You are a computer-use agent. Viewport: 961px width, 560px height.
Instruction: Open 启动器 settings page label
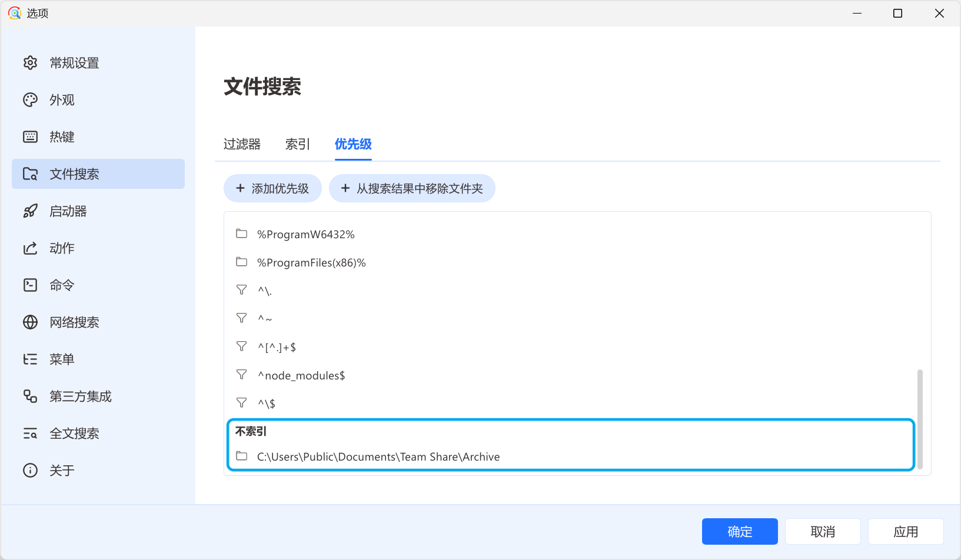coord(68,211)
